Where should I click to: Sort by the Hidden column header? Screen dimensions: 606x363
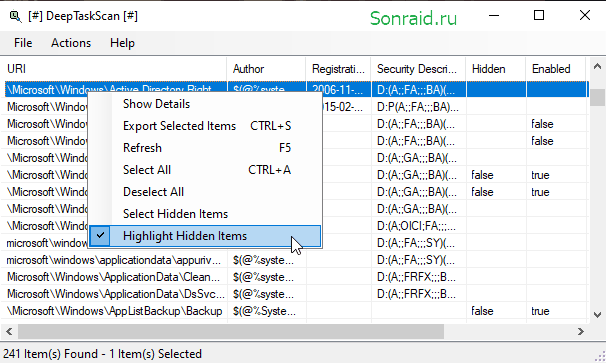pyautogui.click(x=495, y=69)
